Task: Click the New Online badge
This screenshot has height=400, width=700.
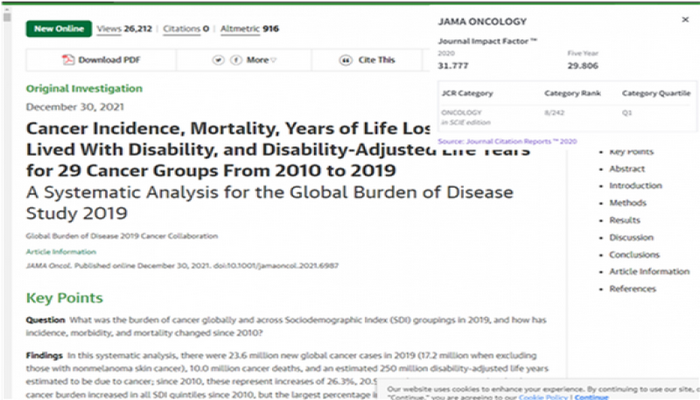Action: click(58, 29)
